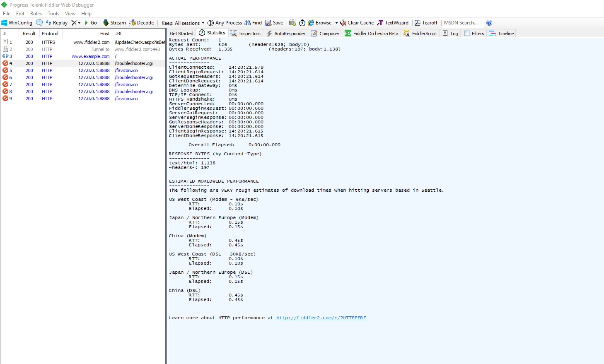Sort sessions by Result column header
The image size is (604, 364).
pos(29,34)
